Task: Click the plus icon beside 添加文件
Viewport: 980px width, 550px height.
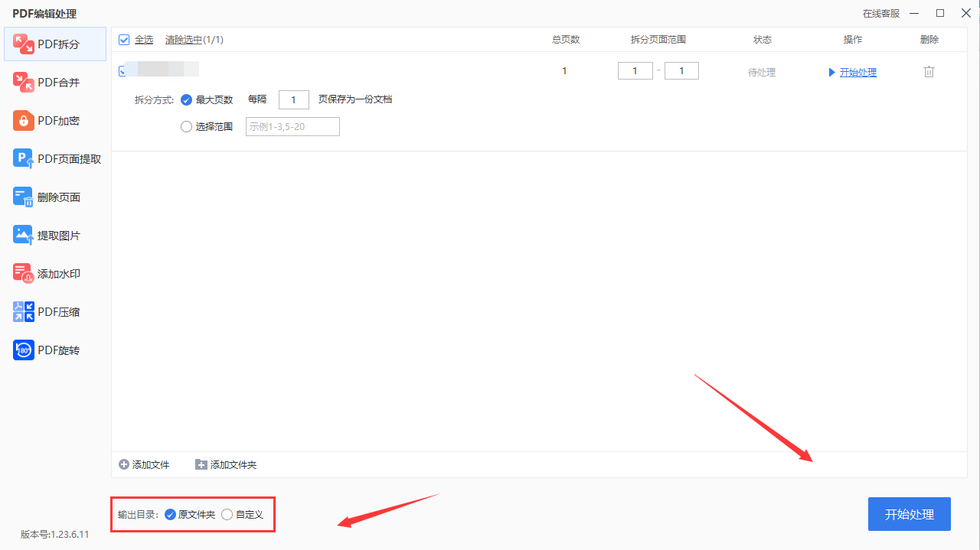Action: coord(124,464)
